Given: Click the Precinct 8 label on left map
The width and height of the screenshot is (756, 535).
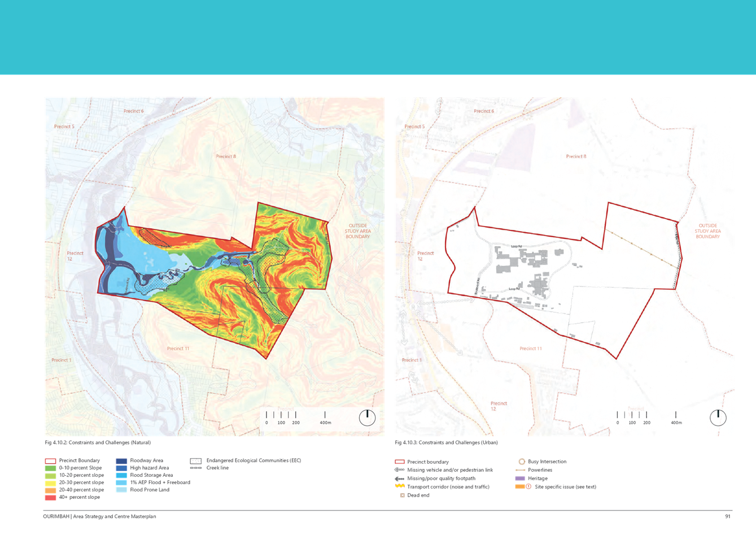Looking at the screenshot, I should pos(226,156).
